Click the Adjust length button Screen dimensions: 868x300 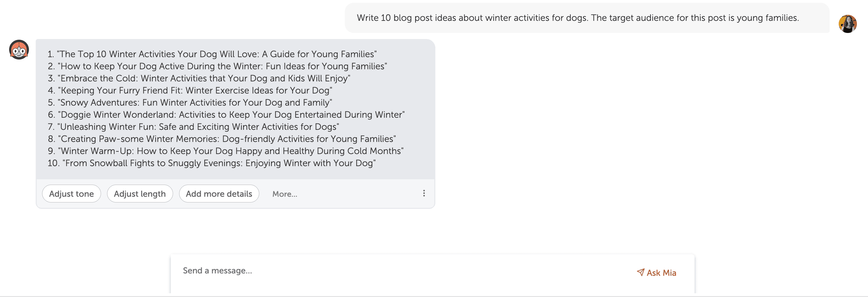pyautogui.click(x=140, y=194)
